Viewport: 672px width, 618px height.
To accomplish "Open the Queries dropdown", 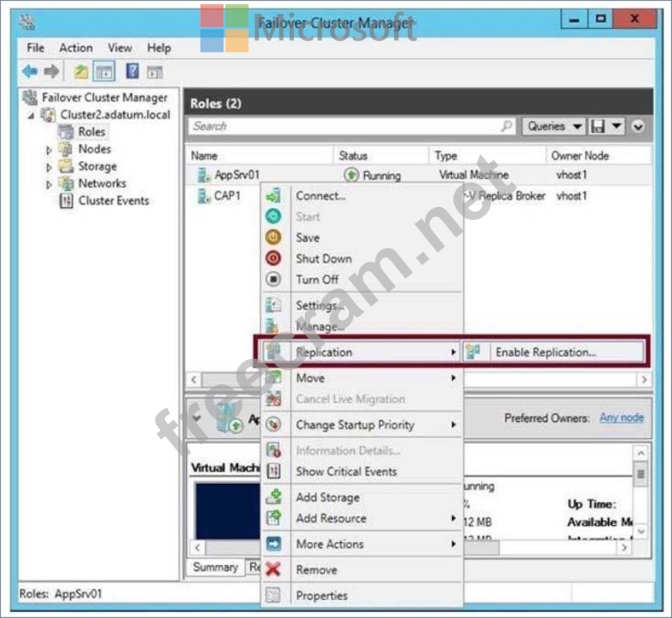I will 553,126.
